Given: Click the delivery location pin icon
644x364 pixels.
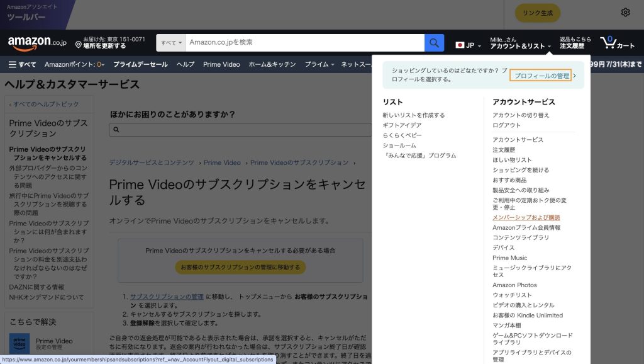Looking at the screenshot, I should (79, 45).
